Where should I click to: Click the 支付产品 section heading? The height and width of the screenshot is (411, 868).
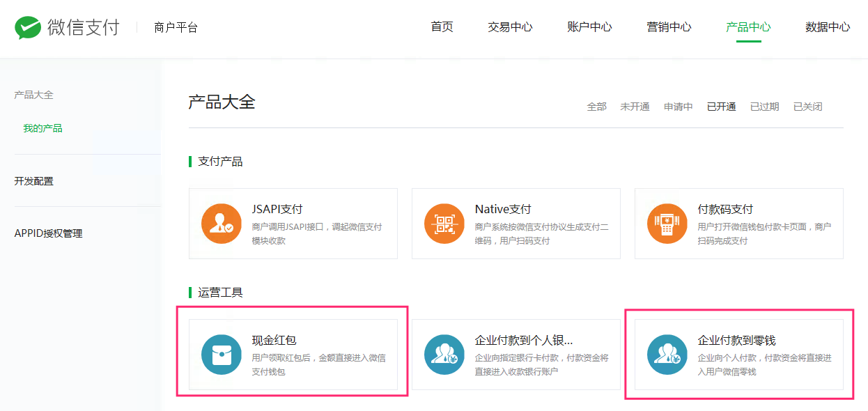pyautogui.click(x=220, y=162)
